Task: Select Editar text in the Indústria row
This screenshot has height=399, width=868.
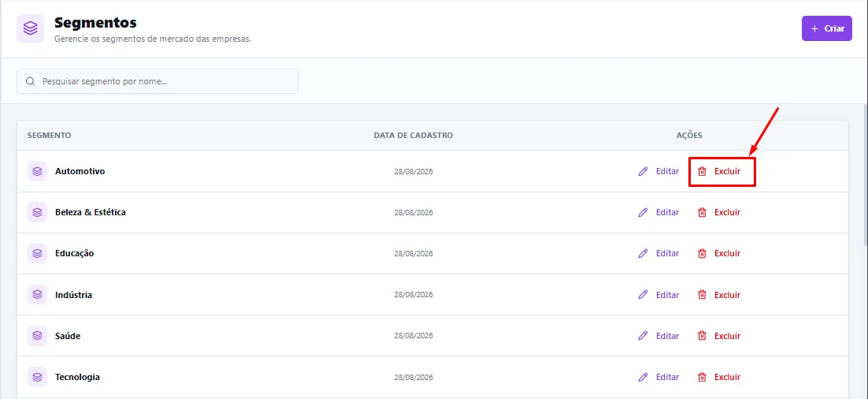Action: click(x=667, y=295)
